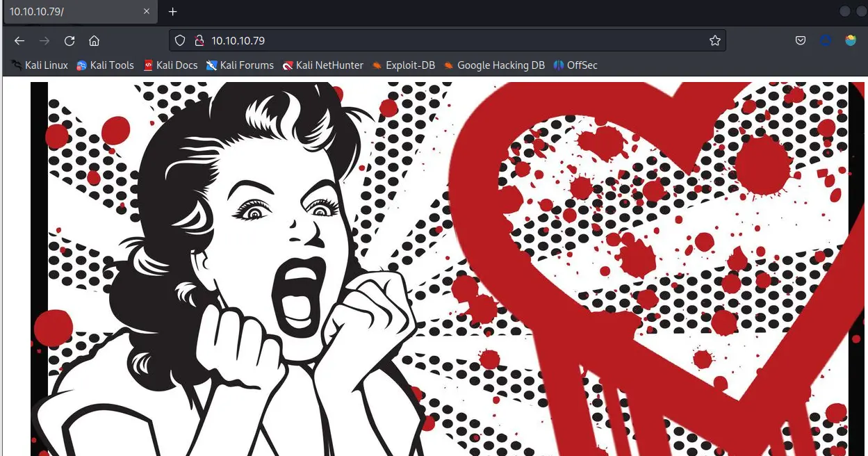Open the Kali Linux bookmark
868x456 pixels.
tap(39, 65)
